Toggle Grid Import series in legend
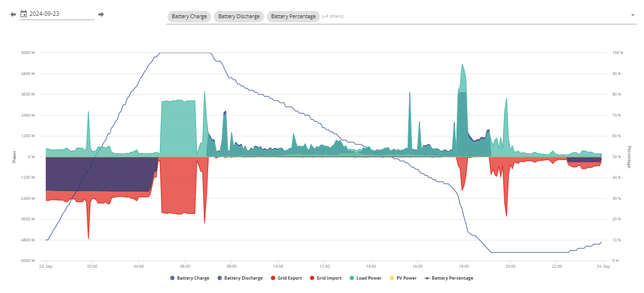Image resolution: width=644 pixels, height=293 pixels. click(326, 278)
